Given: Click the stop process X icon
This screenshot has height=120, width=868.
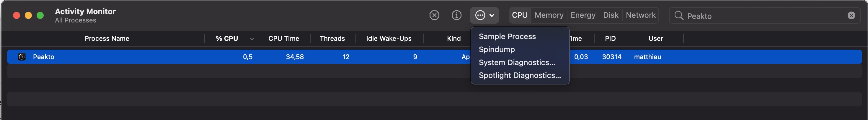Looking at the screenshot, I should click(x=434, y=15).
